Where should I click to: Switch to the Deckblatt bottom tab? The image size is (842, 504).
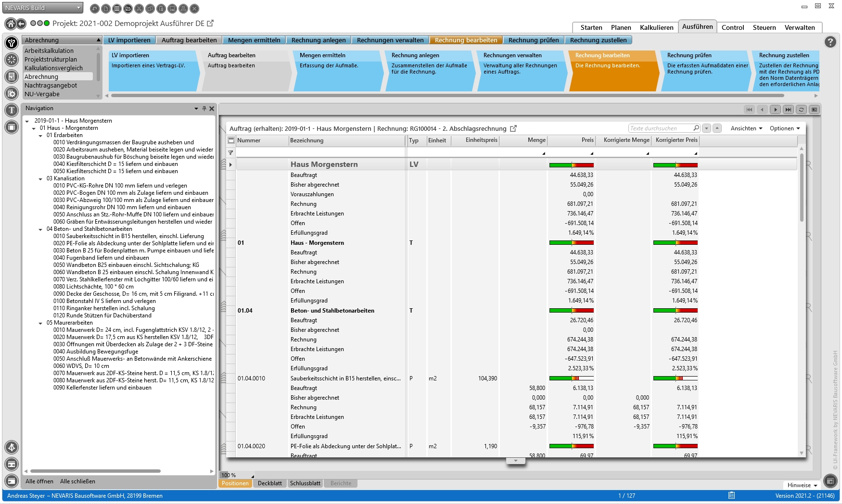pos(270,483)
